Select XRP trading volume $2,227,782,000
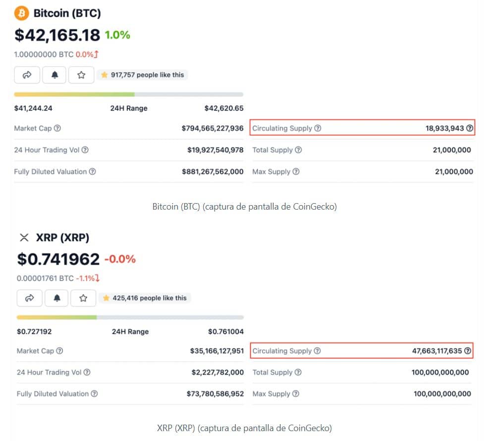This screenshot has height=441, width=504. click(218, 372)
